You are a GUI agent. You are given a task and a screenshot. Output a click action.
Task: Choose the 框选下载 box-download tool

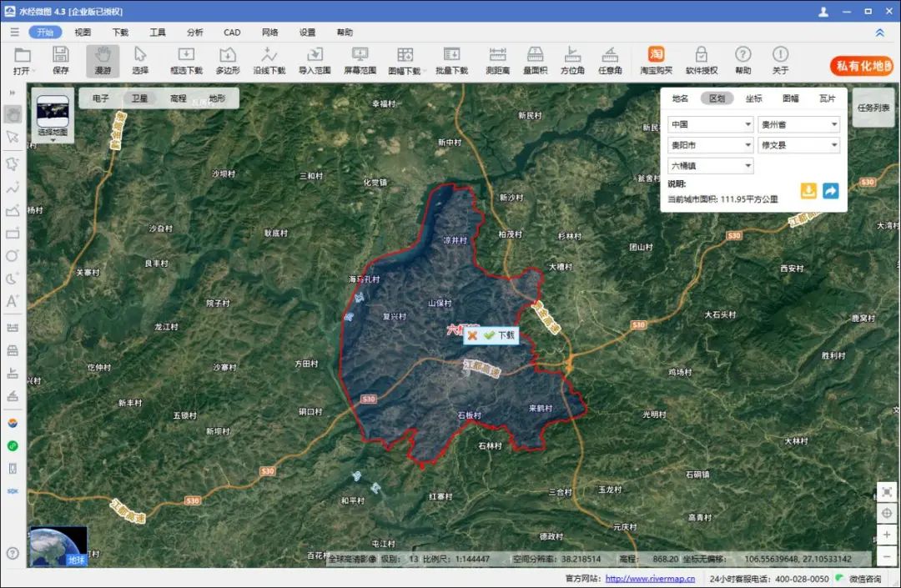[x=186, y=60]
